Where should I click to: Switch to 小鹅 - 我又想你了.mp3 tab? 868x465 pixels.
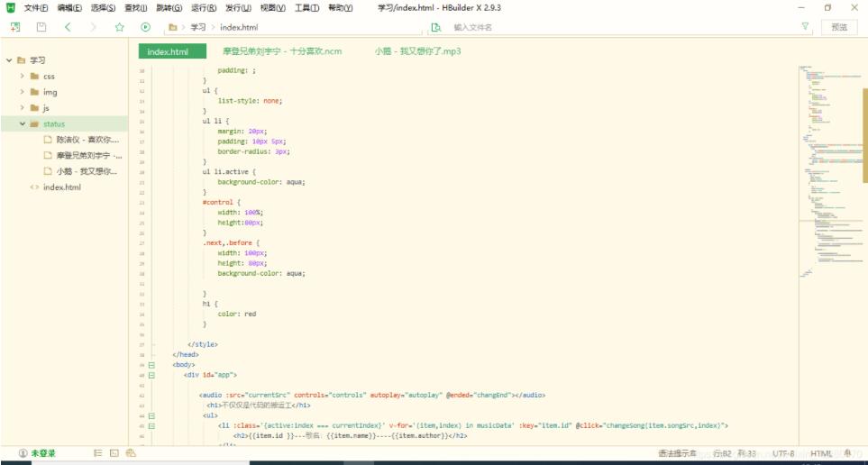pos(418,51)
